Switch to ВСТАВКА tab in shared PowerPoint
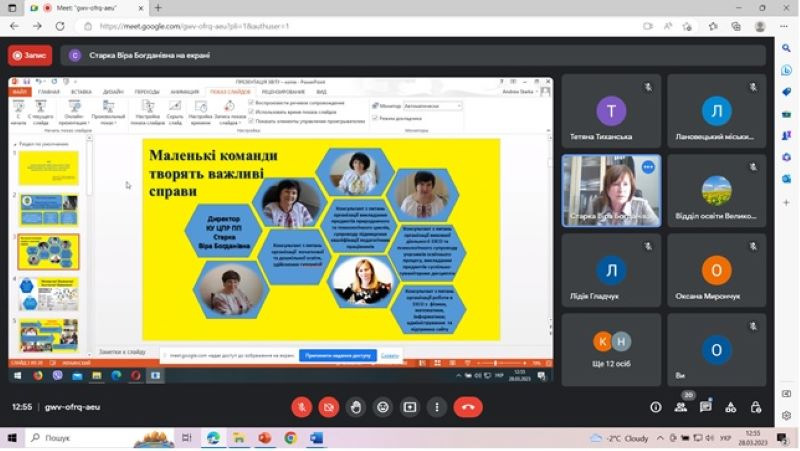The width and height of the screenshot is (800, 451). pos(81,92)
